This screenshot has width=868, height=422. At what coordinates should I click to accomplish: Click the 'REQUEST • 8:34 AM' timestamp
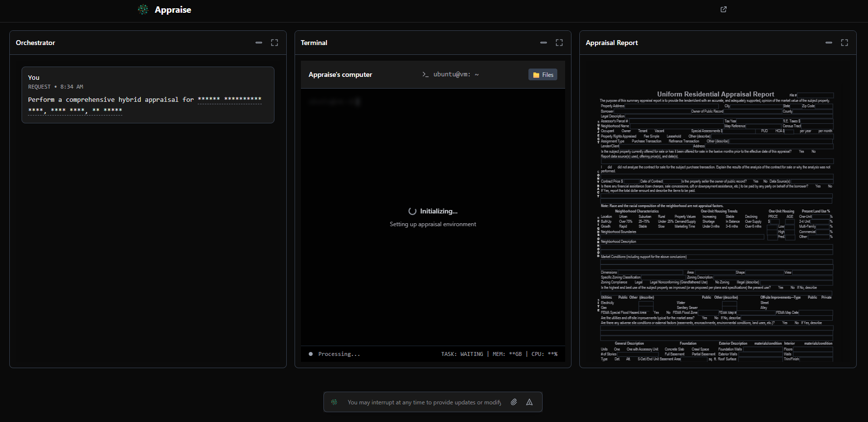(x=55, y=87)
